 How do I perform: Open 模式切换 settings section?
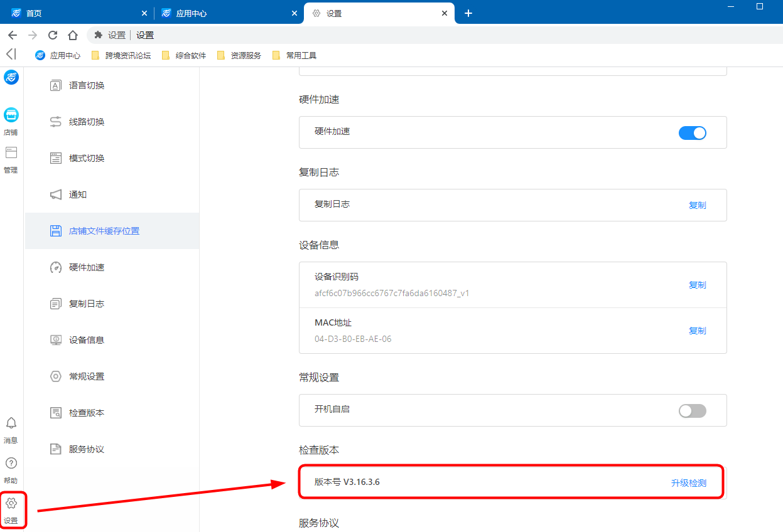pyautogui.click(x=87, y=158)
